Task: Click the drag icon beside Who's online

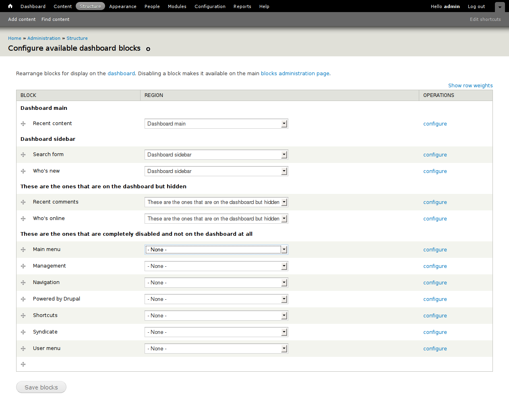Action: [23, 218]
